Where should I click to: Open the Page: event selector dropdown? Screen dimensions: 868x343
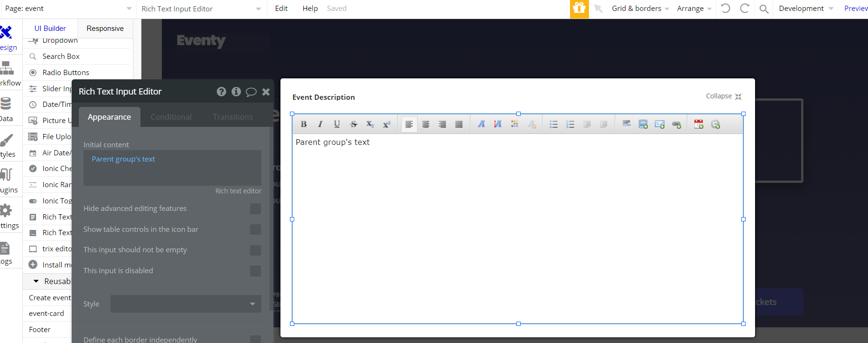(68, 9)
